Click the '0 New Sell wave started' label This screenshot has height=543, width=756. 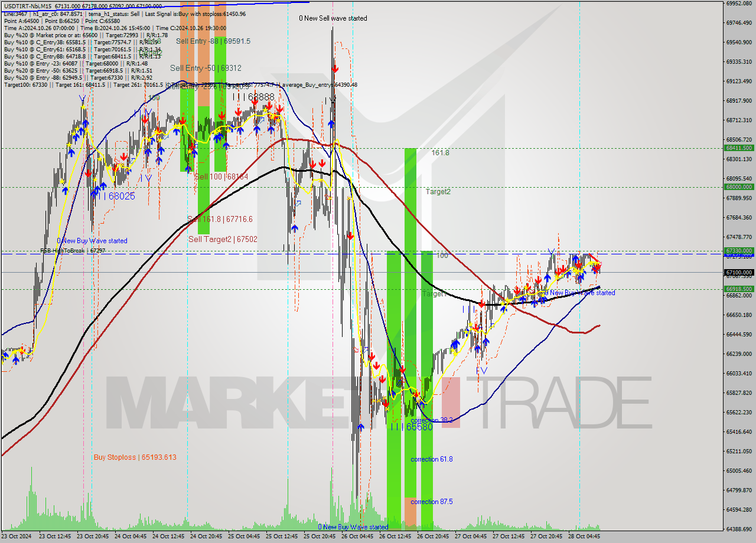click(333, 18)
